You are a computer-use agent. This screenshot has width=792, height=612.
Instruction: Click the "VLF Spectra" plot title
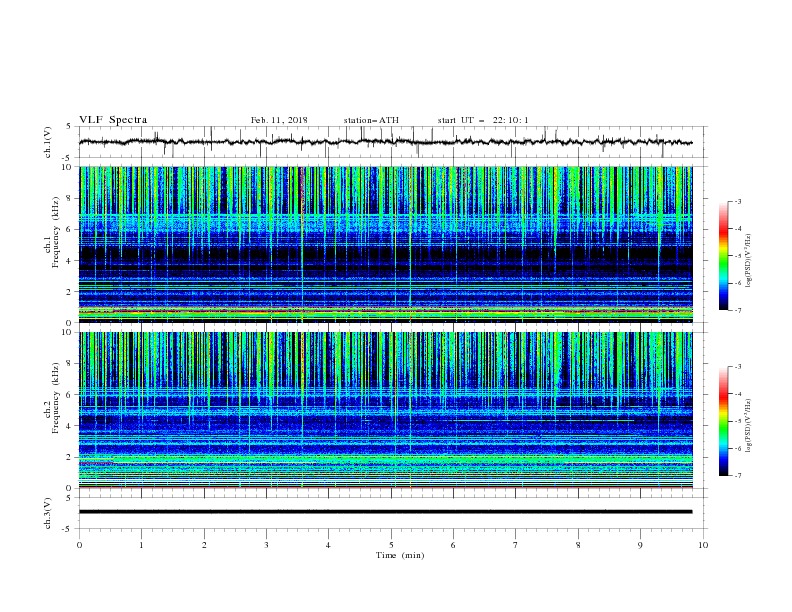point(113,120)
